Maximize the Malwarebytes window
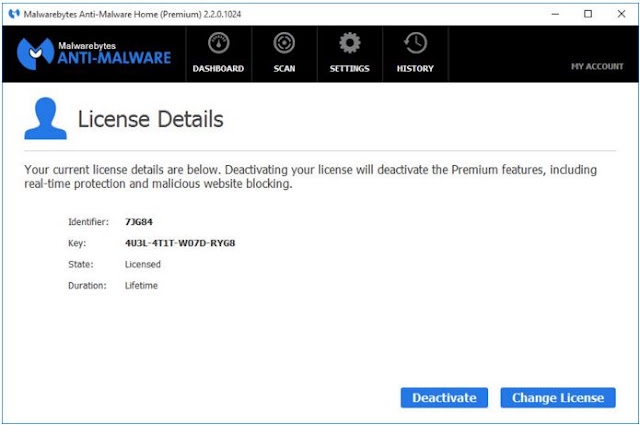Viewport: 640px width, 425px height. (x=588, y=14)
